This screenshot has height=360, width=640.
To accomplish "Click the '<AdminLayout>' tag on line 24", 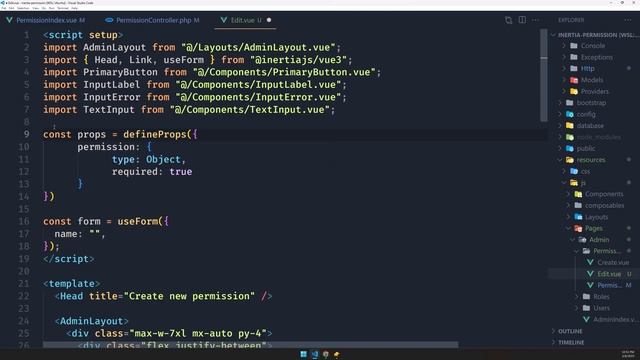I will coord(91,321).
